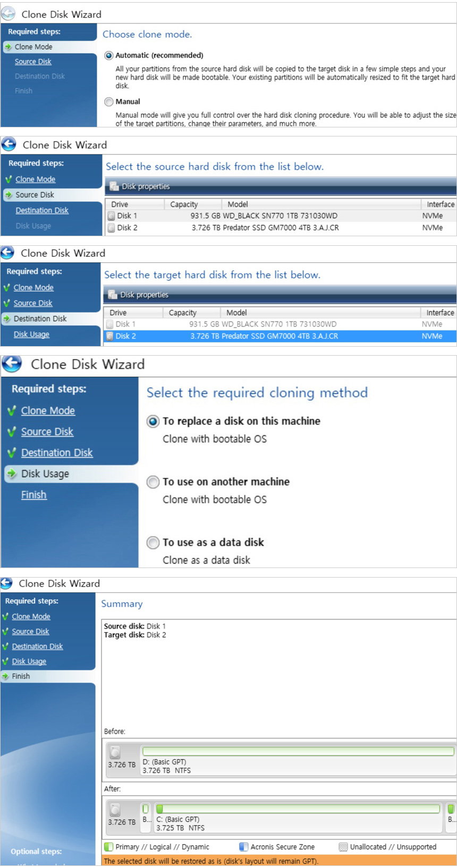Open Clone Mode step on source disk screen
This screenshot has height=868, width=457.
point(36,179)
